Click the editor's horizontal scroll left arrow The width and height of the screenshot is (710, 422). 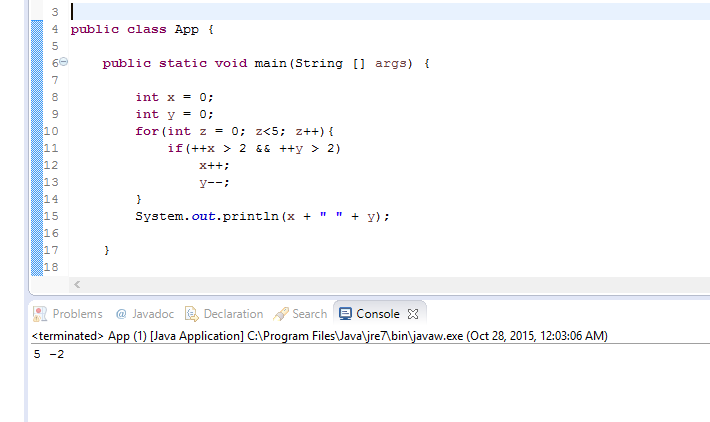(76, 286)
